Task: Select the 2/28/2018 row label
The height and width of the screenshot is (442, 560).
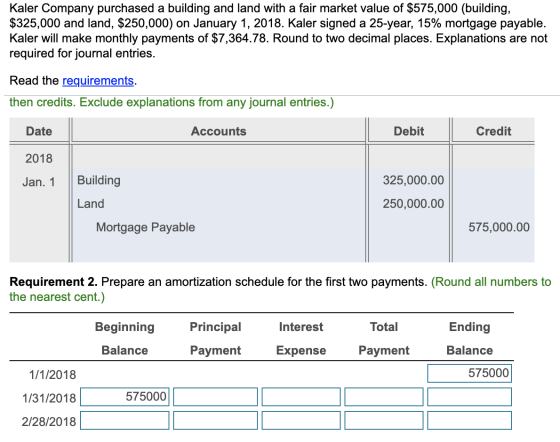Action: click(x=49, y=422)
